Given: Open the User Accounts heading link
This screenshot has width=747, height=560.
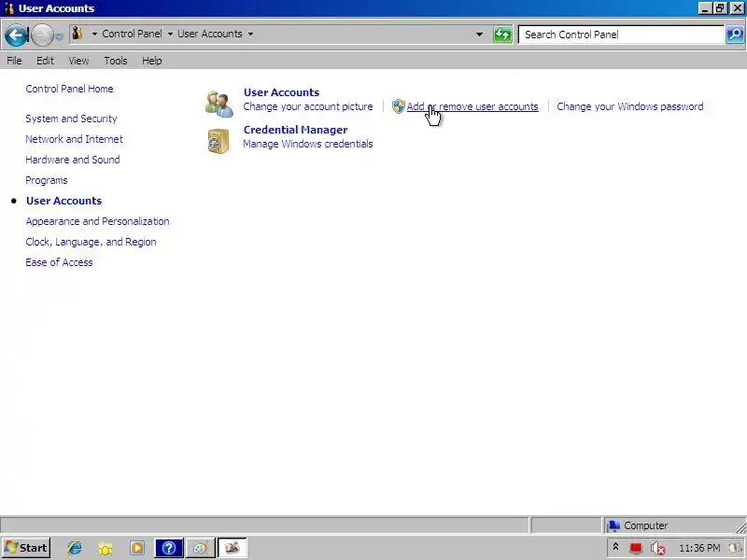Looking at the screenshot, I should click(x=282, y=92).
